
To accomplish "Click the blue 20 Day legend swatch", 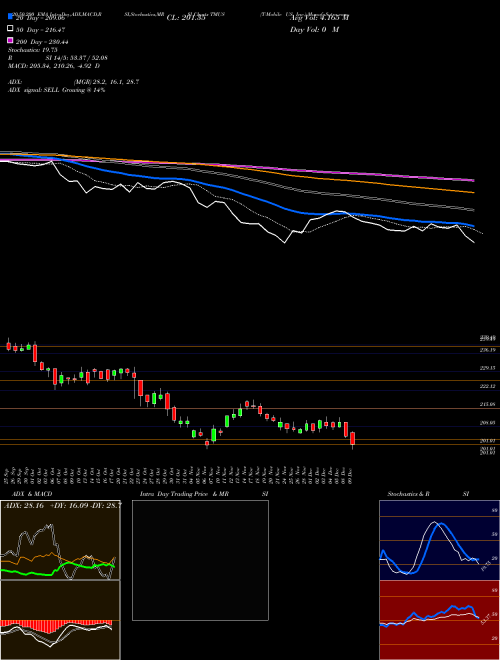I will coord(10,16).
